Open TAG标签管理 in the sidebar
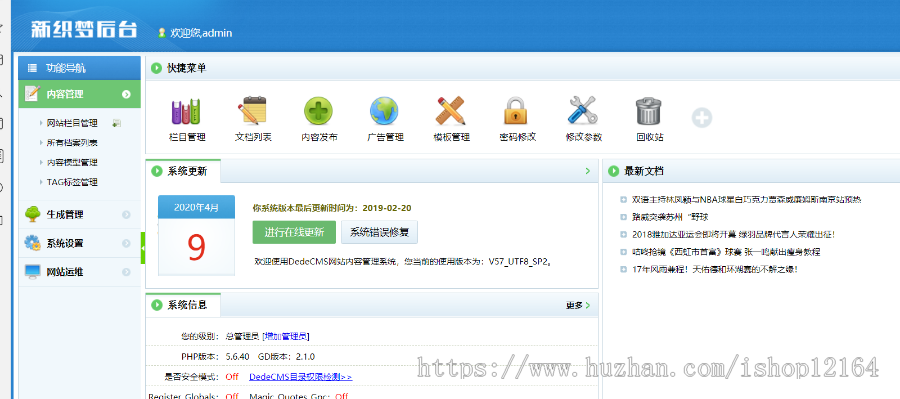 tap(72, 183)
